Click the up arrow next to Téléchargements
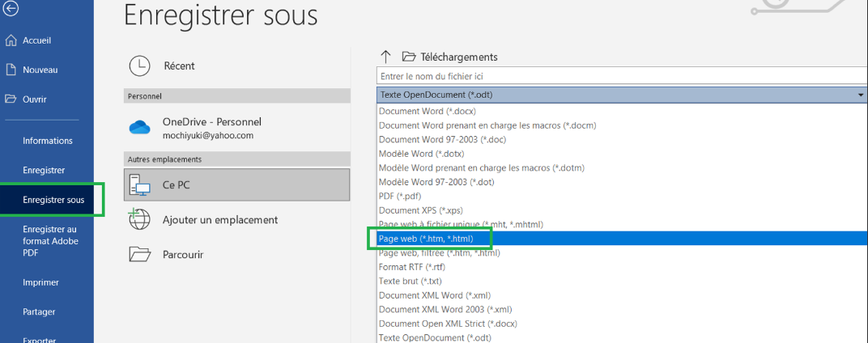Image resolution: width=868 pixels, height=343 pixels. click(x=385, y=57)
